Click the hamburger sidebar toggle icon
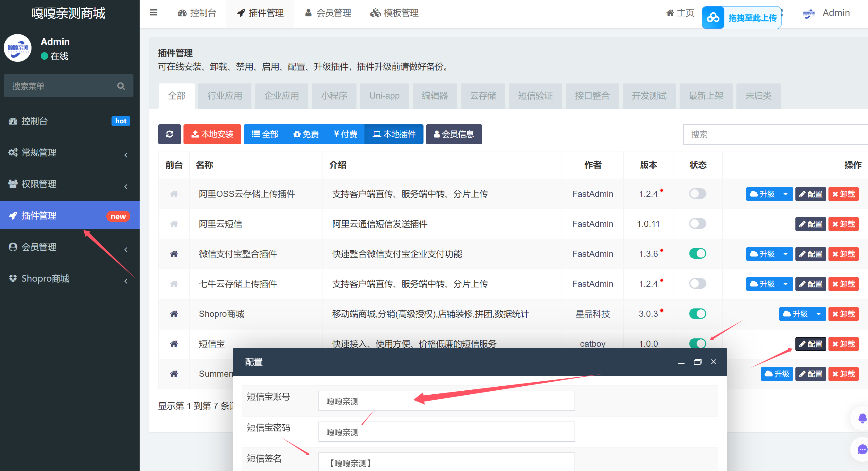Image resolution: width=868 pixels, height=471 pixels. click(x=153, y=13)
